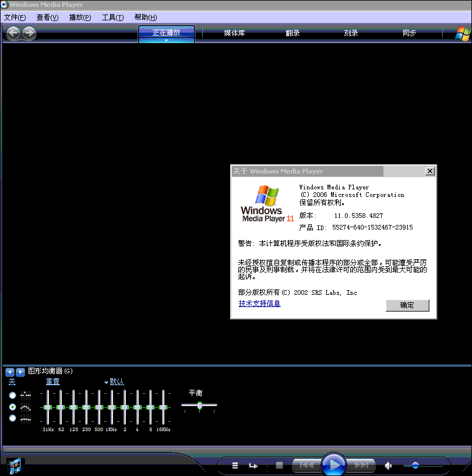This screenshot has height=476, width=472.
Task: Adjust the 500 Hz equalizer slider
Action: 99,407
